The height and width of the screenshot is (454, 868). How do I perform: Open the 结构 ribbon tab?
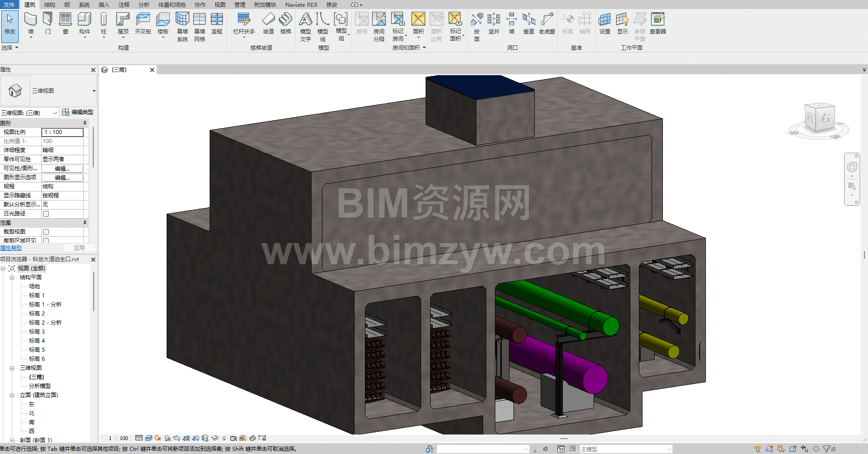(50, 5)
